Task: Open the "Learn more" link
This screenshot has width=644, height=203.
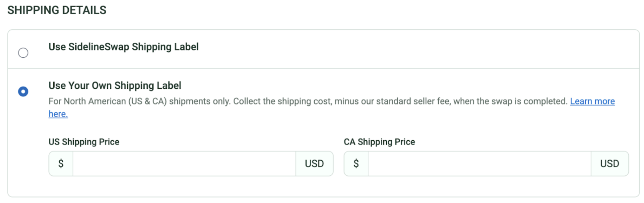Action: tap(592, 101)
